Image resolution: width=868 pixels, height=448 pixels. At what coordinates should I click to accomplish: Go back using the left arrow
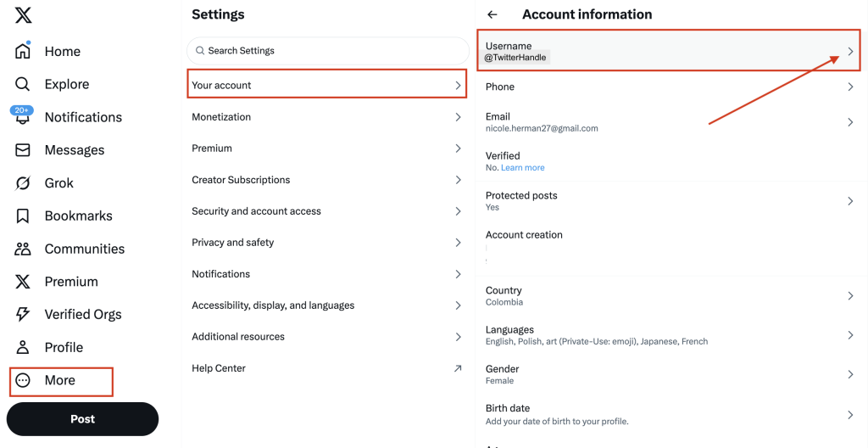[x=492, y=14]
